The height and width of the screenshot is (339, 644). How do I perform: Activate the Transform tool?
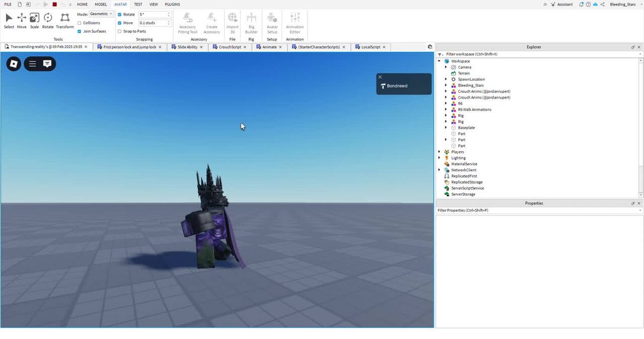pos(65,21)
